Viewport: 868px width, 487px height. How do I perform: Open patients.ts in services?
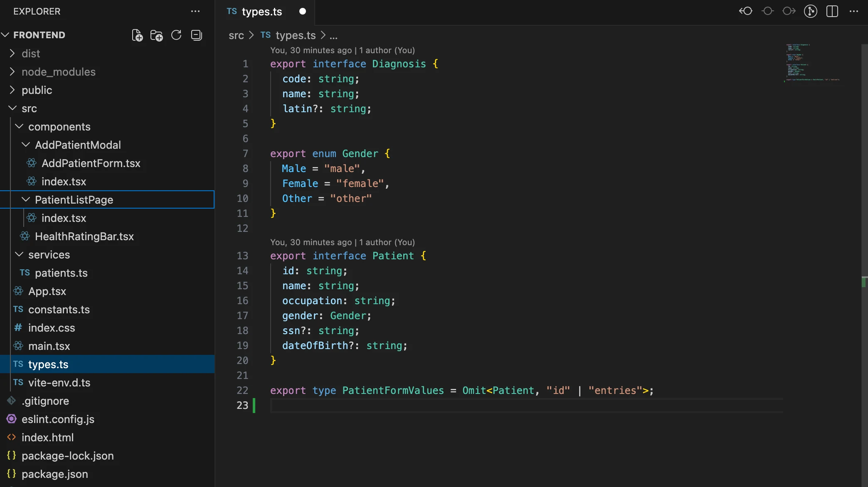(107, 273)
